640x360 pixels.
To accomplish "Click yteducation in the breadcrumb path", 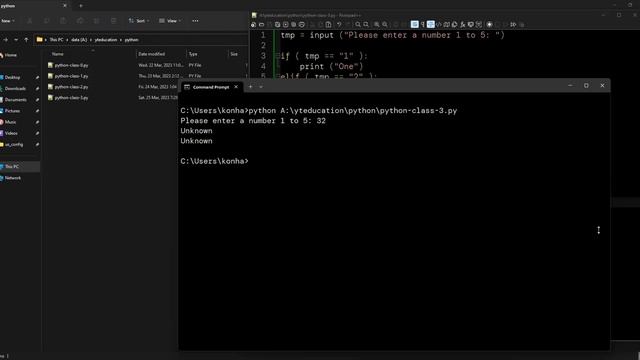I will tap(106, 40).
